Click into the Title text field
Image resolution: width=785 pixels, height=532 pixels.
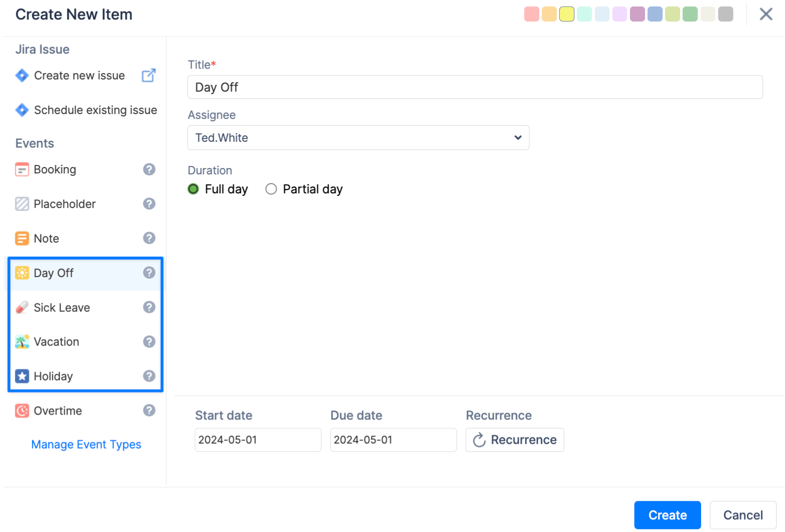coord(475,87)
